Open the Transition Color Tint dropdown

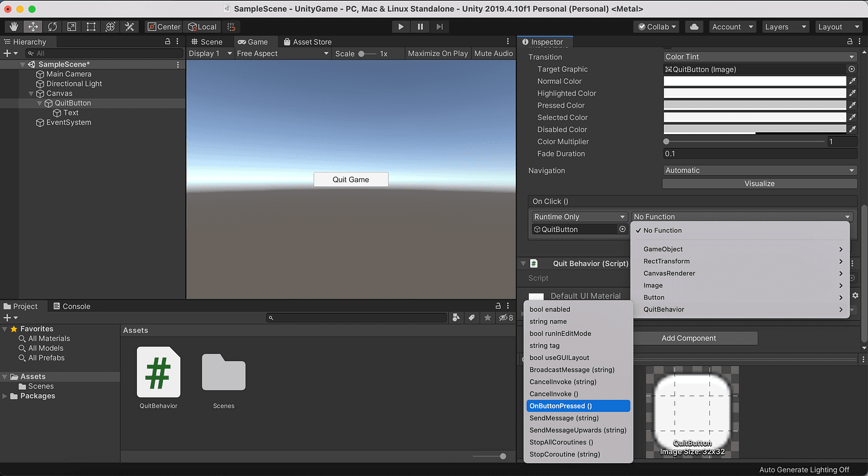[x=759, y=57]
